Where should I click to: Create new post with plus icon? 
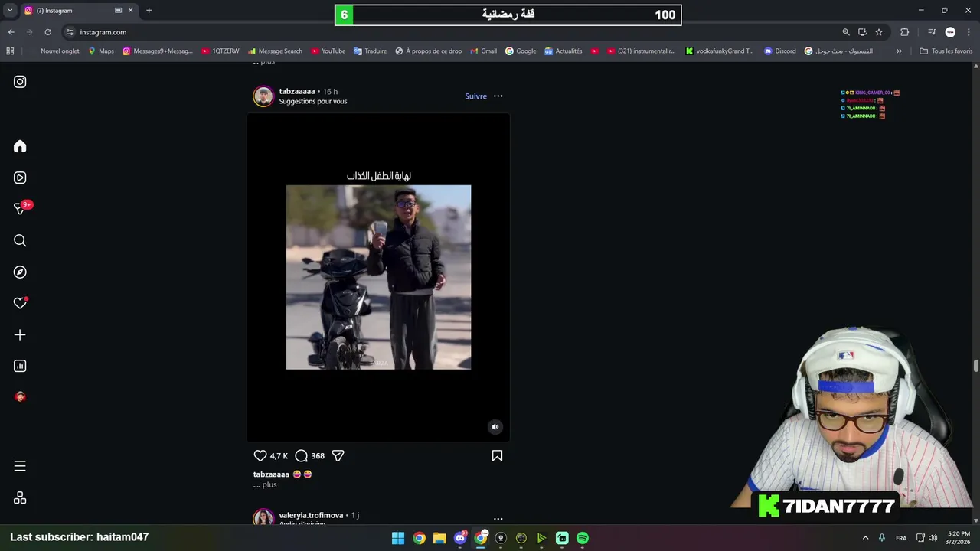tap(20, 334)
